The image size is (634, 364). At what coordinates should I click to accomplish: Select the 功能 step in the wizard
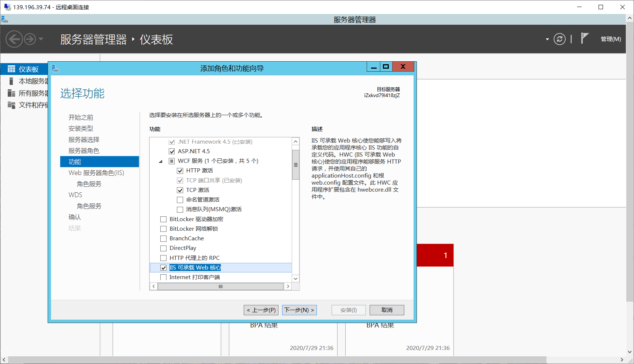click(x=75, y=161)
